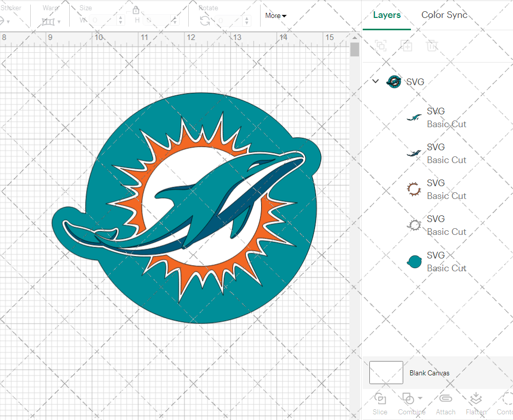Click the Attach tool
513x420 pixels.
pyautogui.click(x=445, y=404)
